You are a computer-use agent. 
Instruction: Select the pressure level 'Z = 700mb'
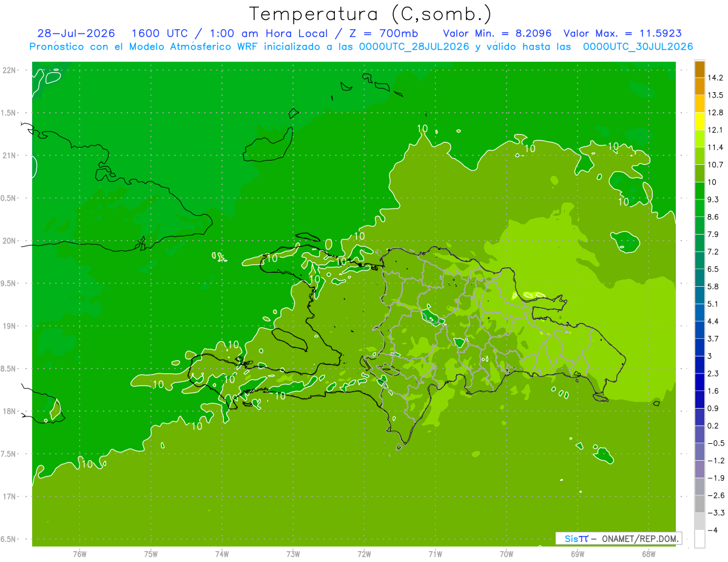382,33
